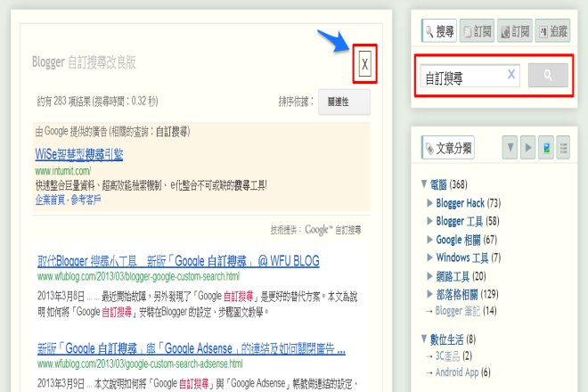Open the WiSe智慧型搜尋引擎 ad link

(x=79, y=154)
